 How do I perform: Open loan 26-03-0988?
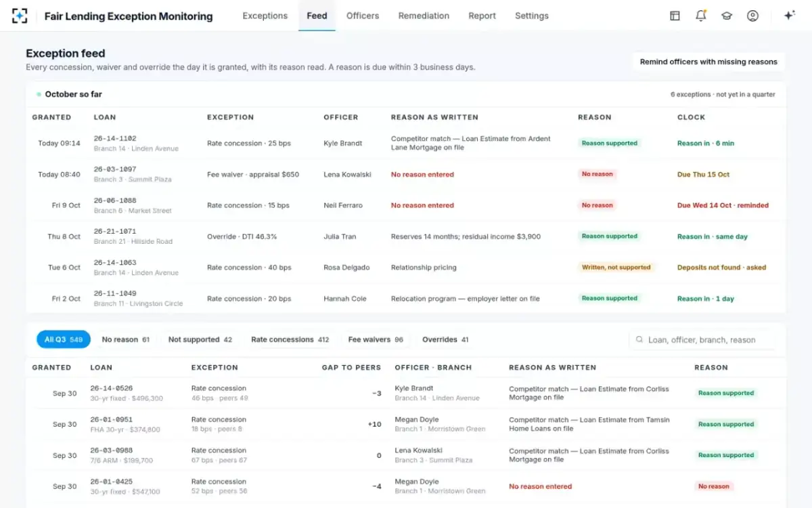111,450
